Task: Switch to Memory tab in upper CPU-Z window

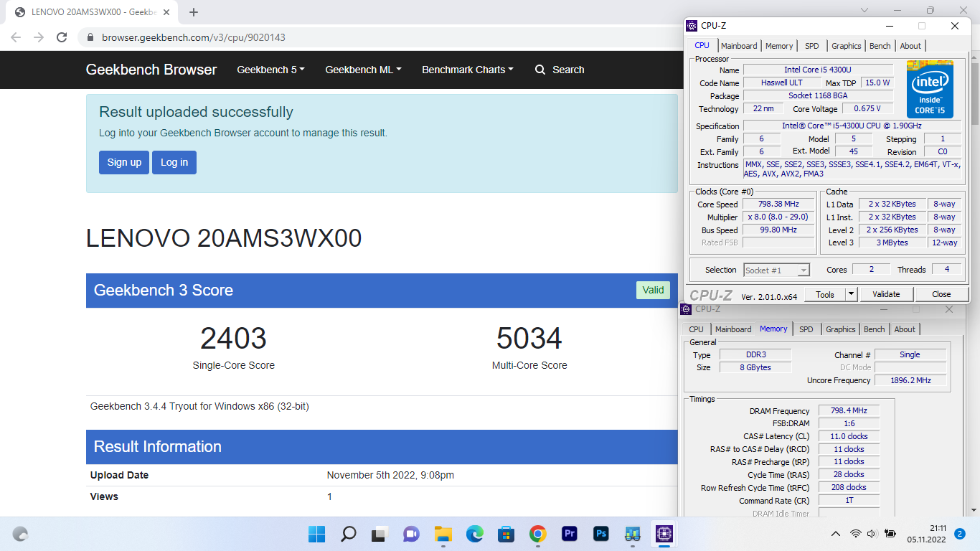Action: [x=779, y=46]
